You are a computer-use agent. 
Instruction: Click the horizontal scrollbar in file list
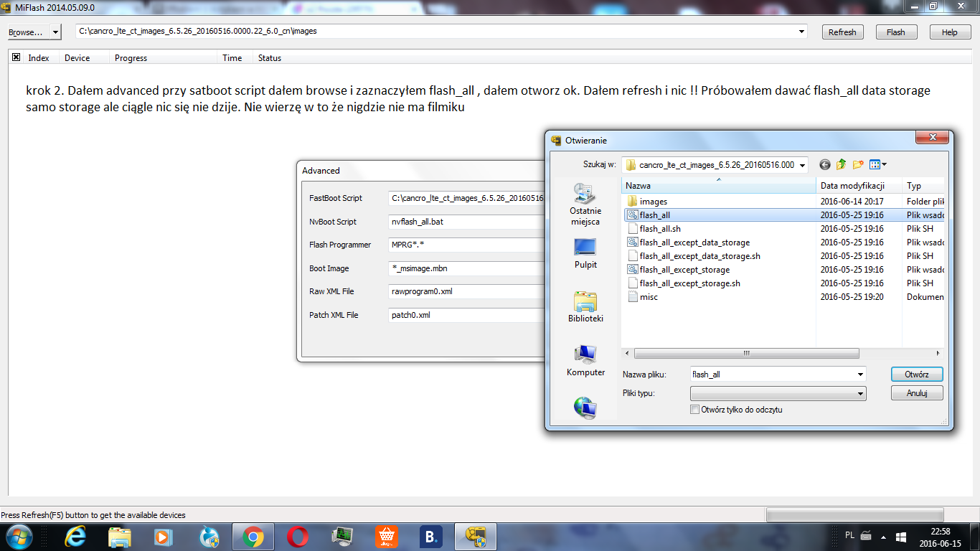point(746,354)
